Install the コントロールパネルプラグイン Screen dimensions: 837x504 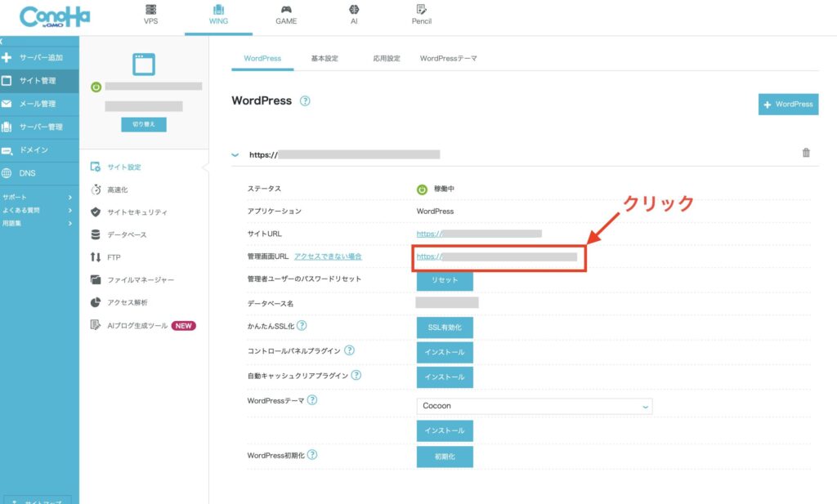(445, 352)
